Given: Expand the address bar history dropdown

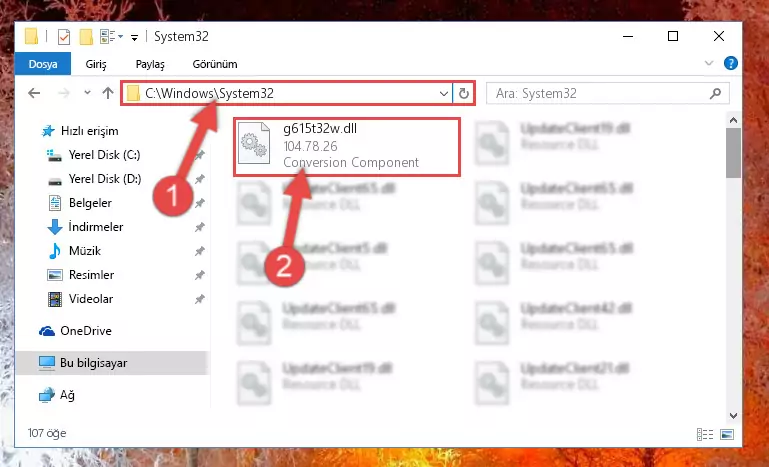Looking at the screenshot, I should (443, 93).
